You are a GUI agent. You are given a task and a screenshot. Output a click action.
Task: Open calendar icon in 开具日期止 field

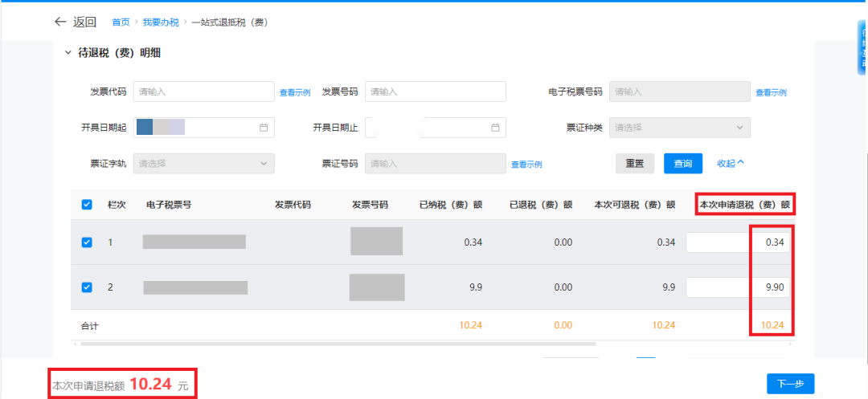click(495, 128)
